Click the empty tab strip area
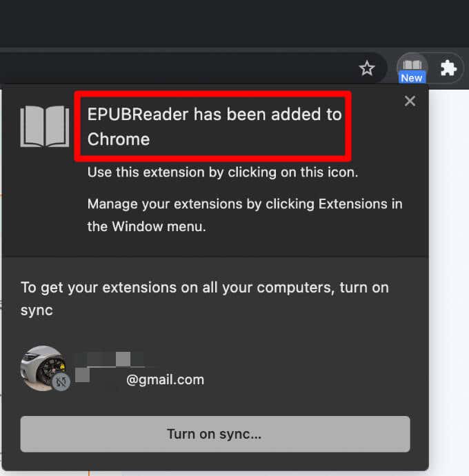This screenshot has height=476, width=469. pyautogui.click(x=234, y=23)
